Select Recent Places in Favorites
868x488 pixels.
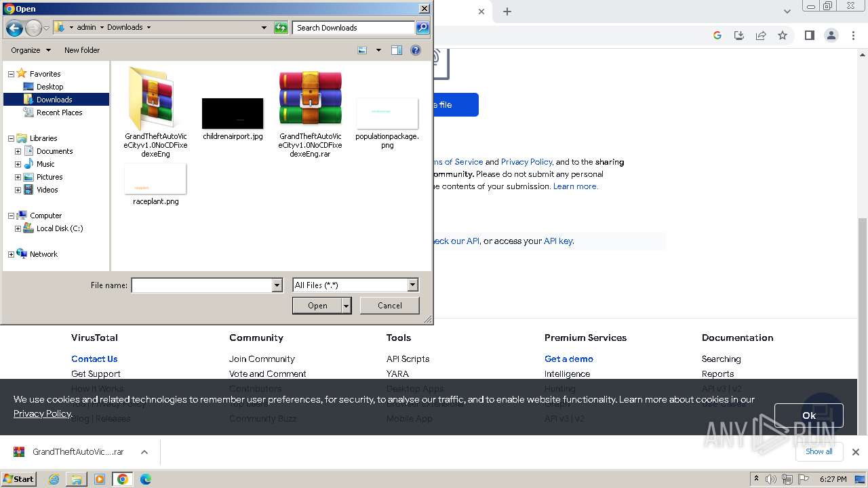click(59, 113)
